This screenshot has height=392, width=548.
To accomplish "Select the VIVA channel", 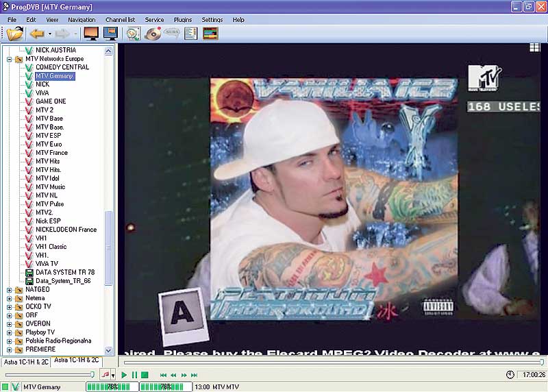I will click(42, 93).
